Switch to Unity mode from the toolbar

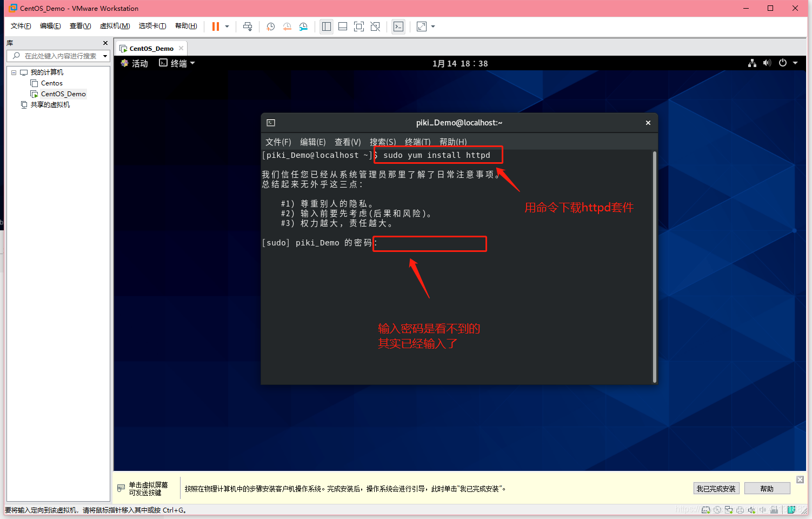[375, 26]
